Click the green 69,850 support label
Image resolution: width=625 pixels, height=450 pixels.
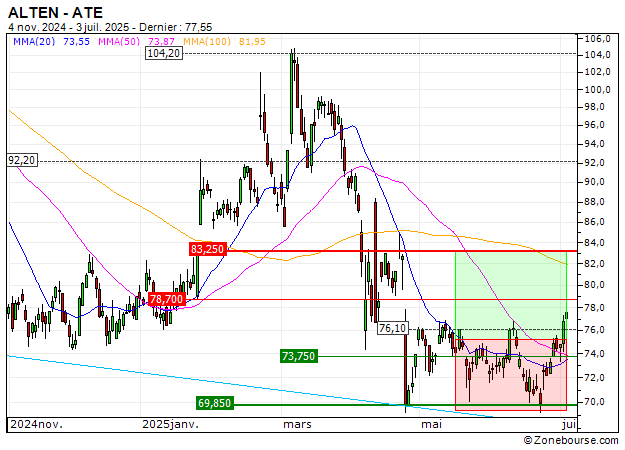214,403
